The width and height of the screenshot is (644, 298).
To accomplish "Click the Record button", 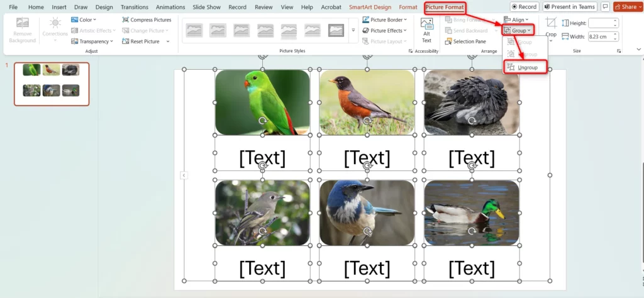I will click(x=524, y=7).
